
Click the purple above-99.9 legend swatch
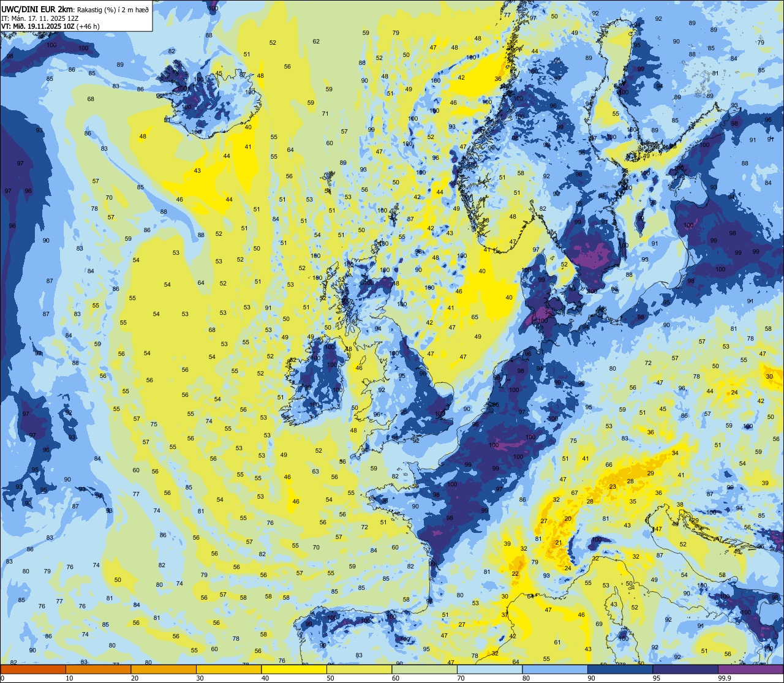(x=750, y=670)
